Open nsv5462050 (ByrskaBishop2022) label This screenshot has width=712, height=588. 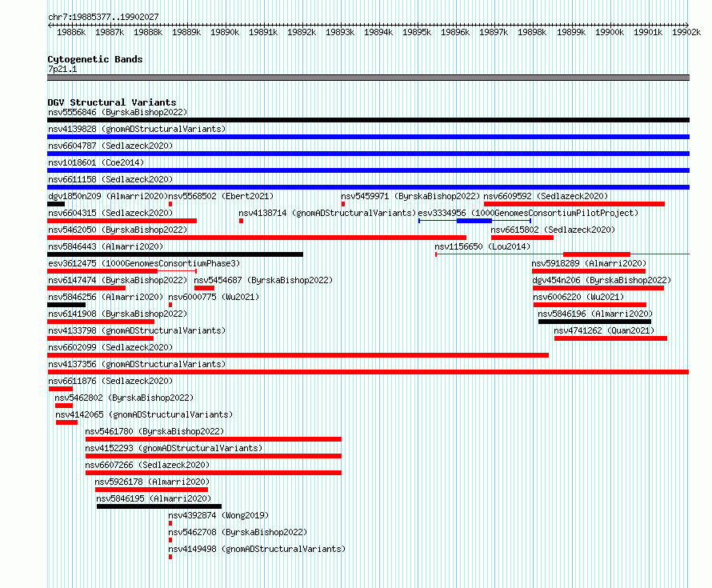118,230
